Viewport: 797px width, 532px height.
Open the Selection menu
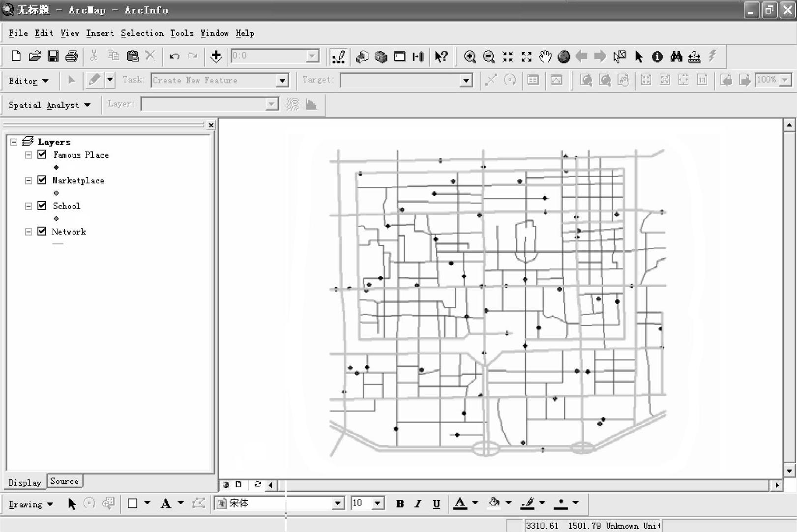pos(142,33)
